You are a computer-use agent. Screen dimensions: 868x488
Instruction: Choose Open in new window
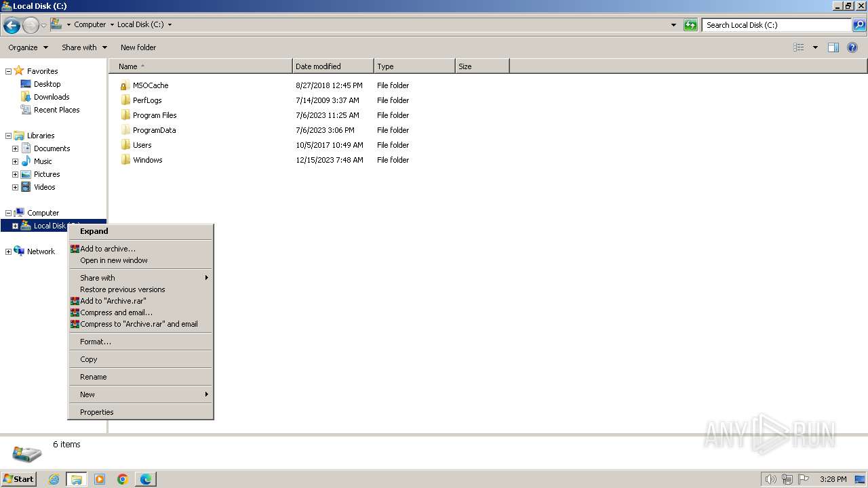coord(140,260)
